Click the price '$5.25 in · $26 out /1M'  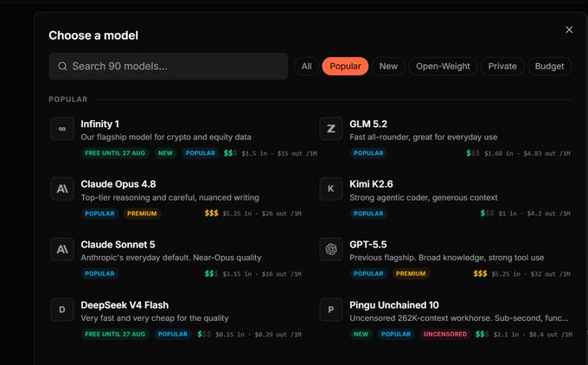coord(262,214)
